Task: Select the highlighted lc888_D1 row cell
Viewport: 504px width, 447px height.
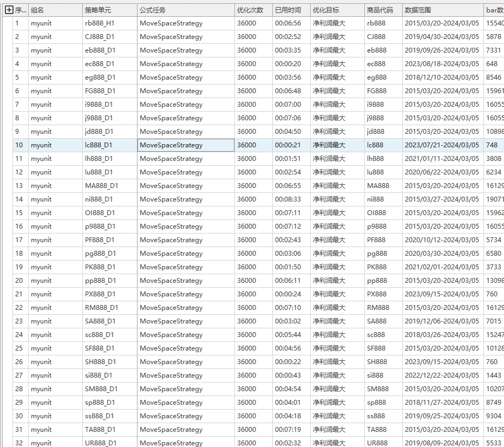Action: click(x=99, y=145)
